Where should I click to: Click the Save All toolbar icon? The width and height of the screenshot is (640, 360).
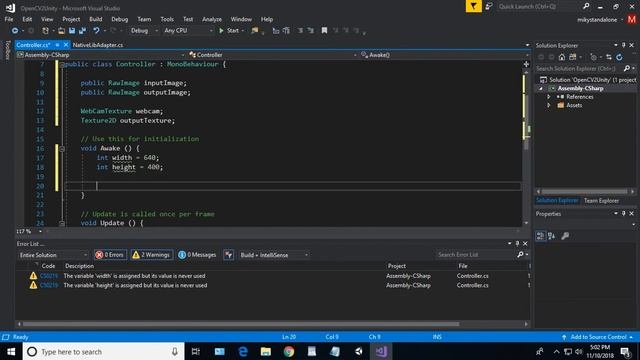[x=82, y=31]
